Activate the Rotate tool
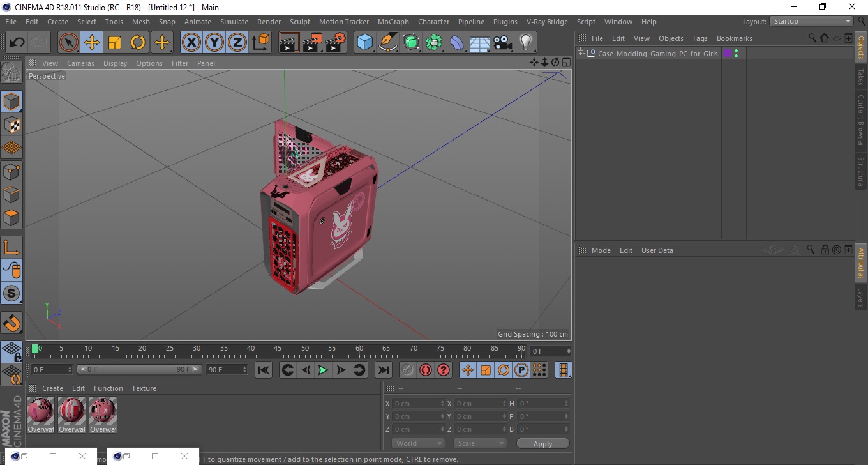The width and height of the screenshot is (868, 465). [138, 43]
